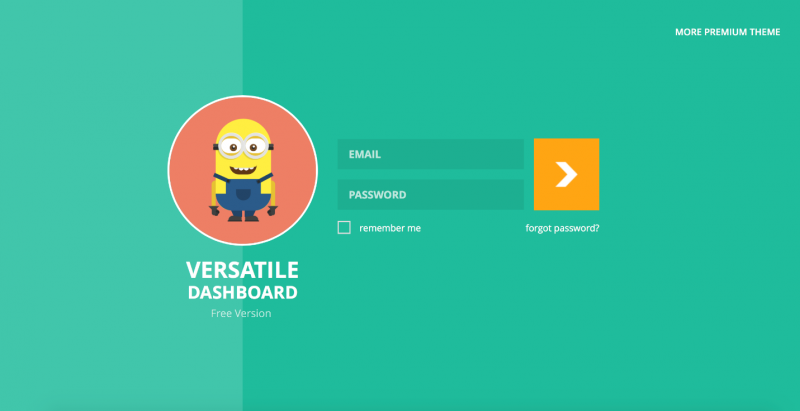Enable the remember me checkbox

click(x=344, y=227)
